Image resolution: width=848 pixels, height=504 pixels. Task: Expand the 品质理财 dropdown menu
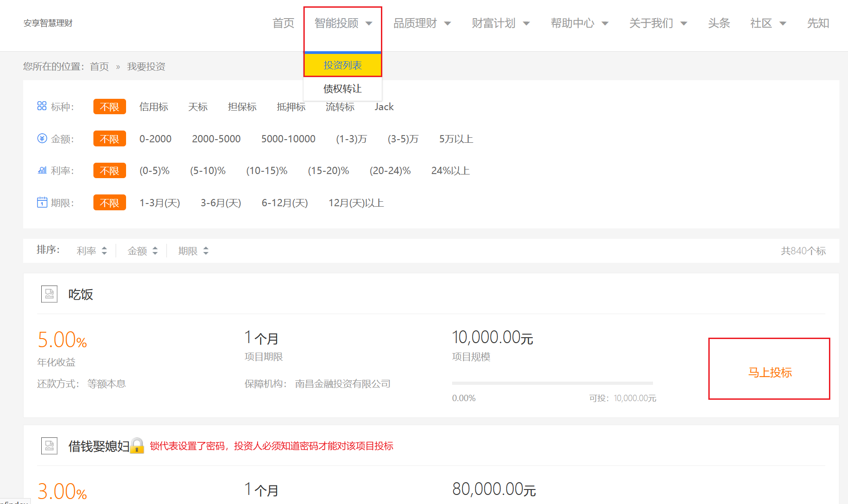coord(422,23)
